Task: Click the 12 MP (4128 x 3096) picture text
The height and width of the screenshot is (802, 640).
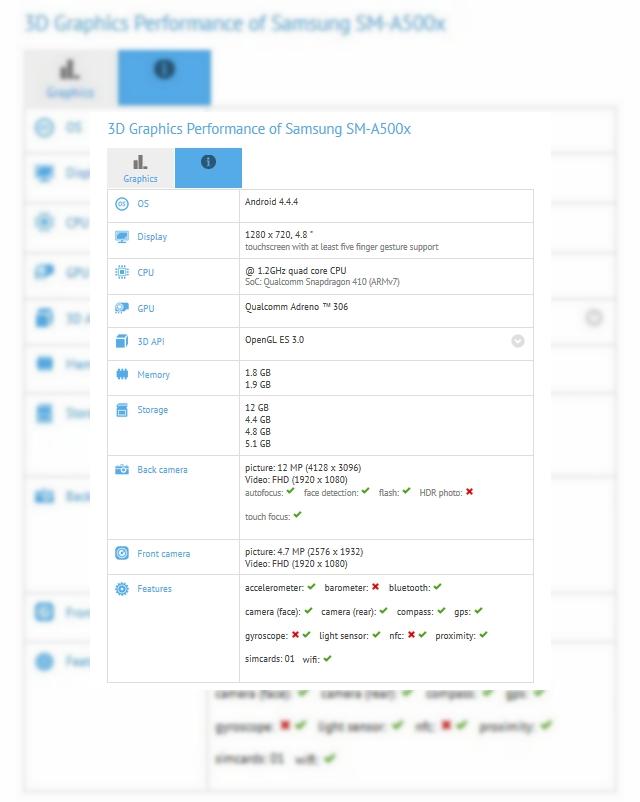Action: [x=303, y=467]
